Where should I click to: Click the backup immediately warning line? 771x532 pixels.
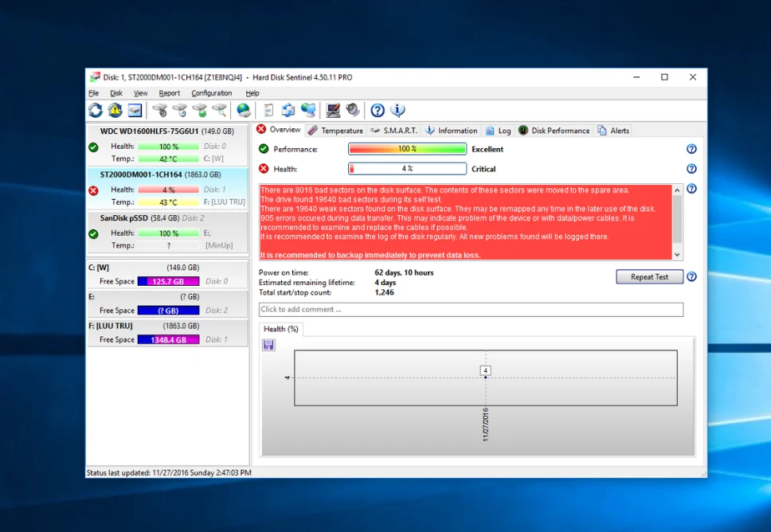tap(370, 255)
